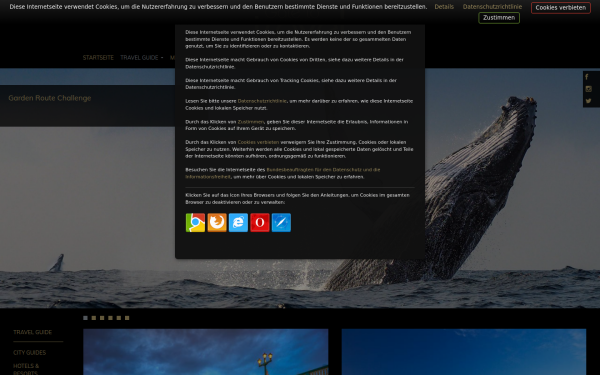600x375 pixels.
Task: Open City Guides in the left sidebar
Action: coord(29,352)
